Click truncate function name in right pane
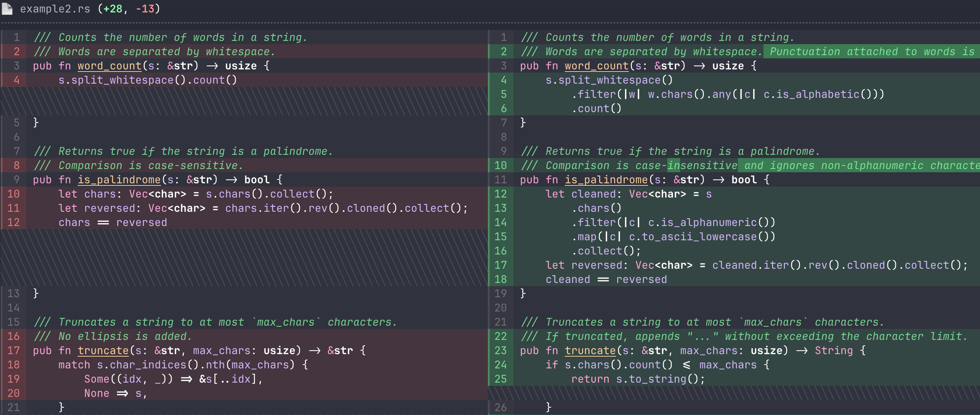The image size is (980, 415). coord(590,350)
